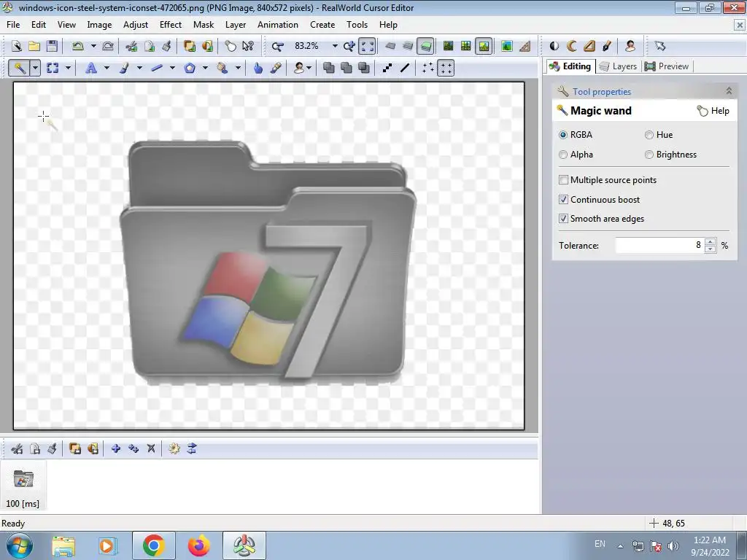Select the 100 ms frame thumbnail
The height and width of the screenshot is (560, 747).
click(23, 486)
